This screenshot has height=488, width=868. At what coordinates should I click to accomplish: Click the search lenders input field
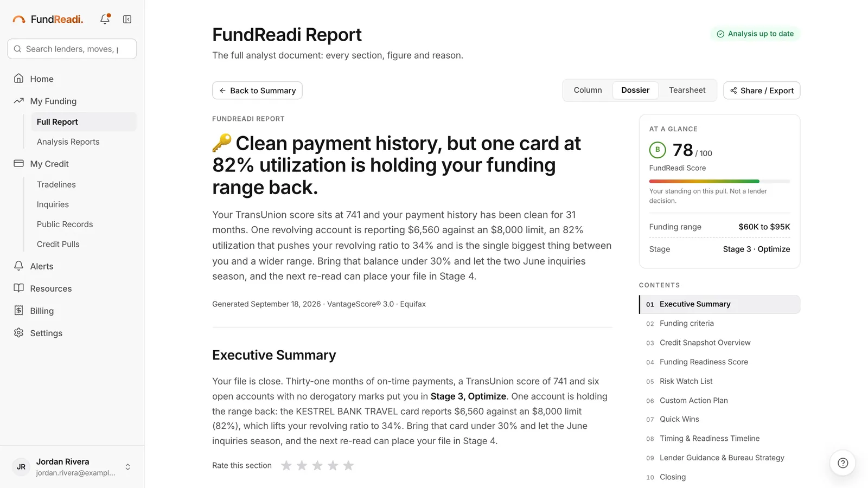click(72, 49)
